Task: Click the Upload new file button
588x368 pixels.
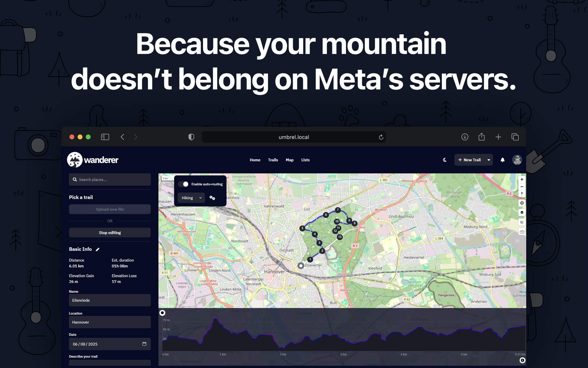Action: pyautogui.click(x=110, y=209)
